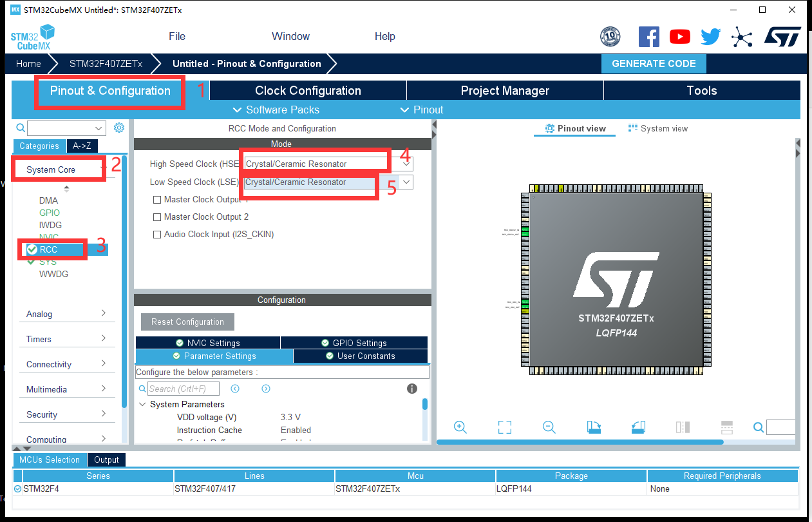Enable Master Clock Output 1 checkbox

pos(156,200)
